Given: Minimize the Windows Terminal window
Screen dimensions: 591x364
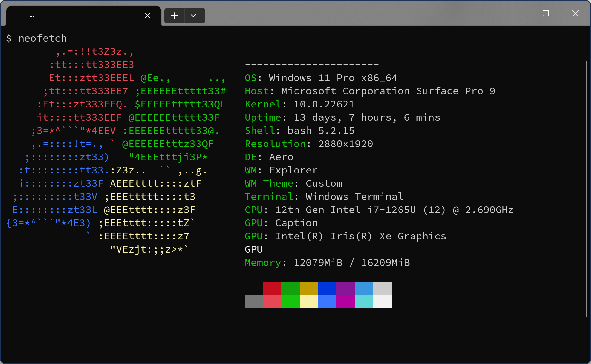Looking at the screenshot, I should pos(516,13).
